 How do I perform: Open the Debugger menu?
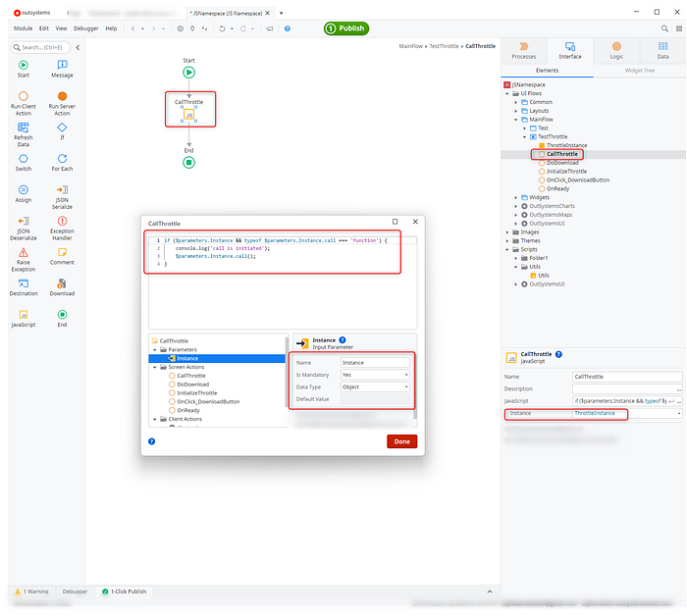point(83,28)
